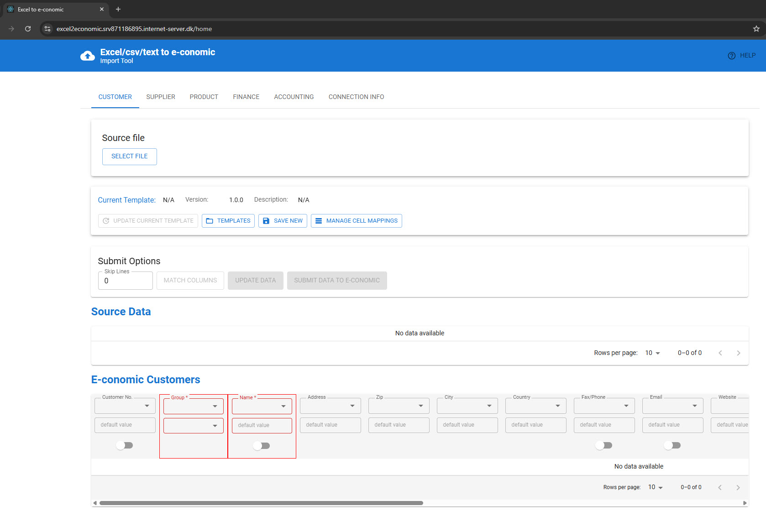Click the horizontal scrollbar thumb
Viewport: 766px width, 532px height.
point(261,503)
